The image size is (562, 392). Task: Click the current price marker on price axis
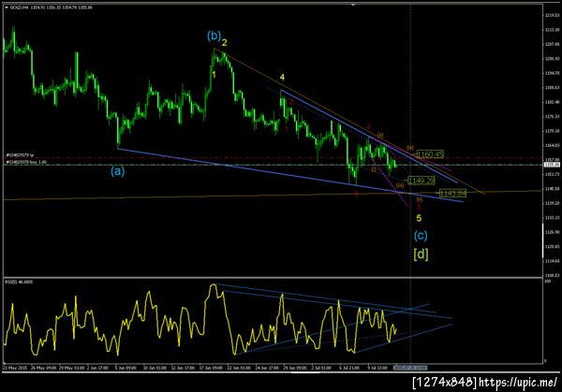click(x=552, y=165)
